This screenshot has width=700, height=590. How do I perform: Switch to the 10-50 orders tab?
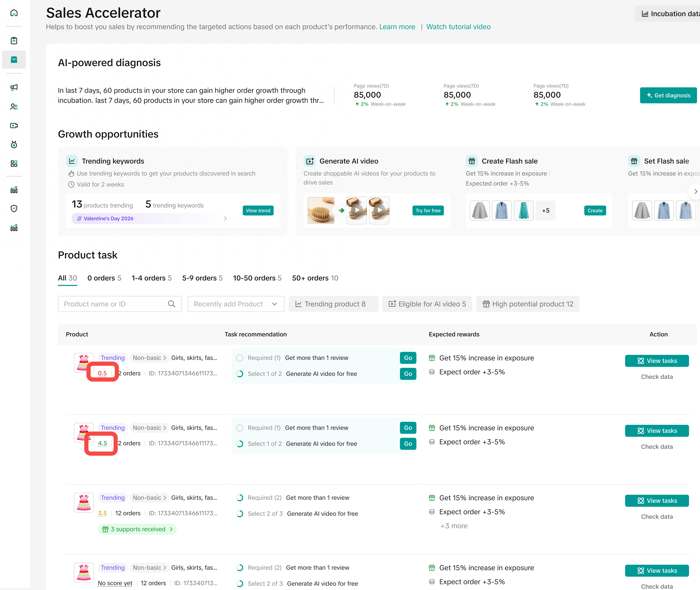257,278
